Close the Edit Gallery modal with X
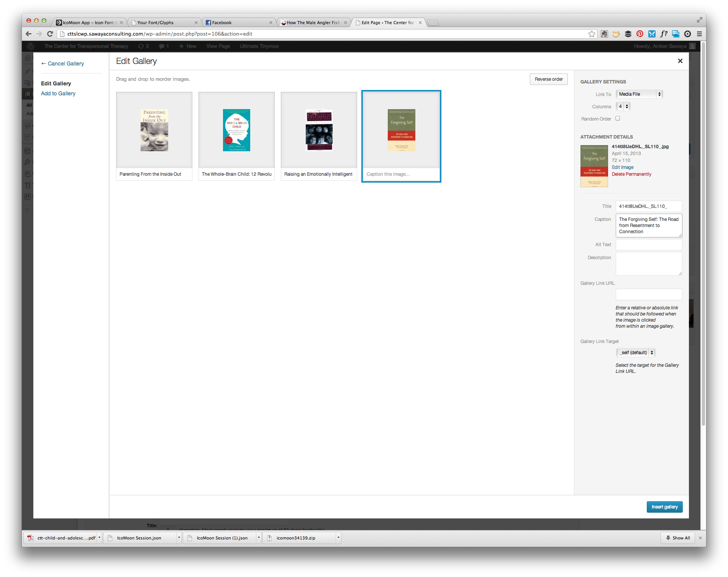728x577 pixels. (680, 61)
